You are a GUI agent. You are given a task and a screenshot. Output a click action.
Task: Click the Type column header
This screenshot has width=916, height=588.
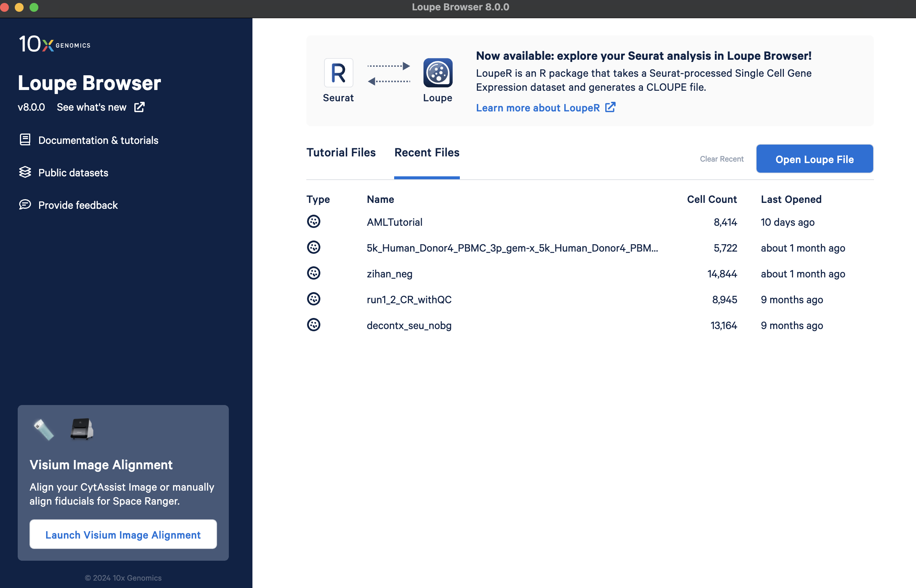(x=318, y=199)
